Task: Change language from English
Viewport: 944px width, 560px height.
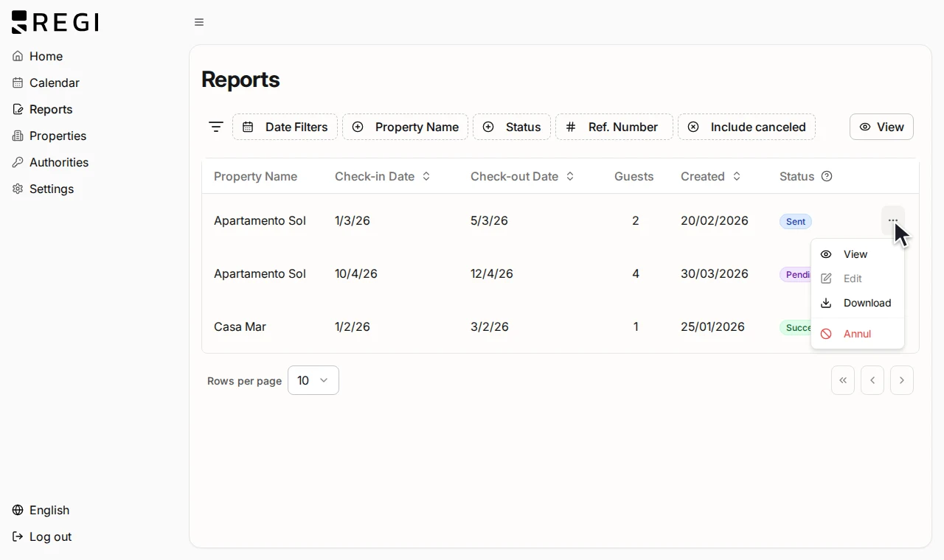Action: (x=41, y=510)
